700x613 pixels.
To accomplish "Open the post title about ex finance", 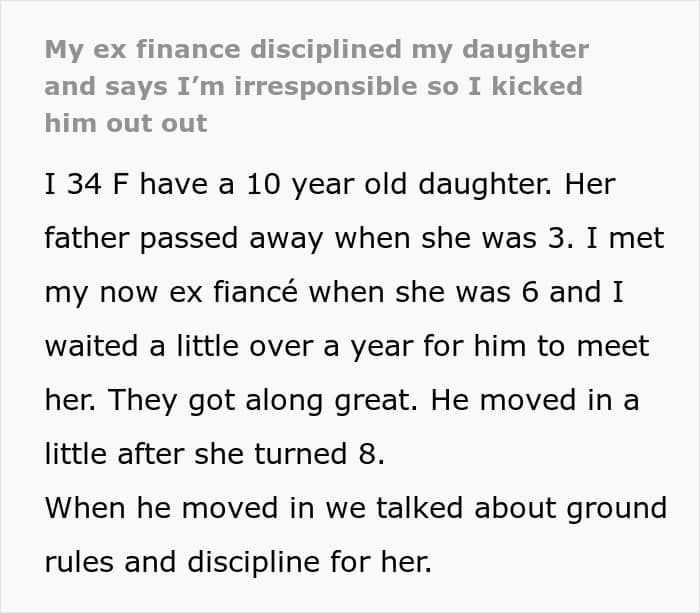I will [x=317, y=86].
